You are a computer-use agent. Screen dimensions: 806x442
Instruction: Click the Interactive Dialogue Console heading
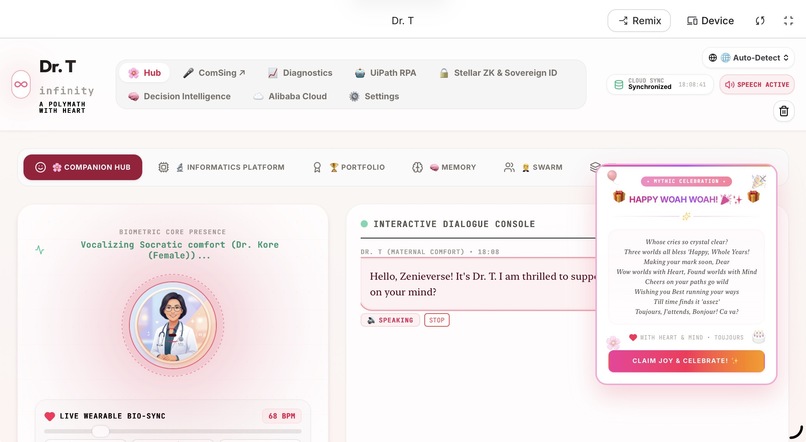tap(454, 224)
